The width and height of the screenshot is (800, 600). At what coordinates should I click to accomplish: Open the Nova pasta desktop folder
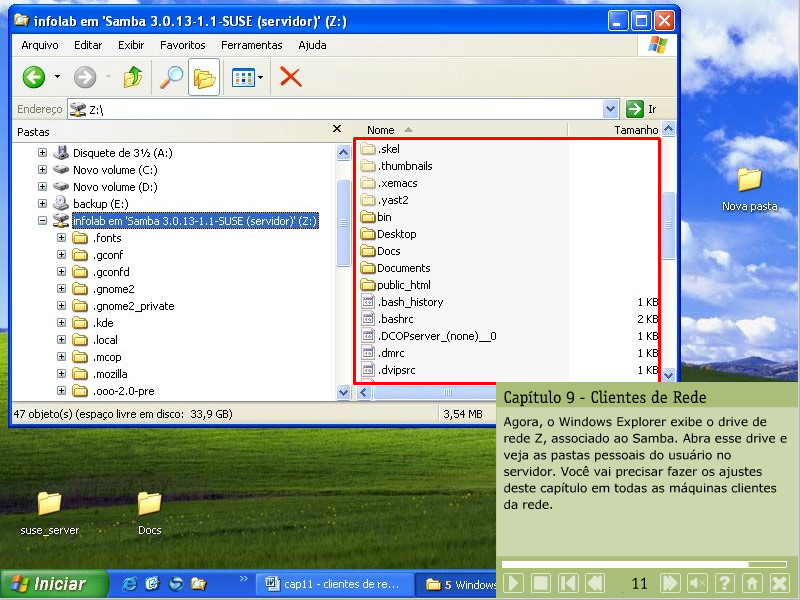tap(749, 189)
